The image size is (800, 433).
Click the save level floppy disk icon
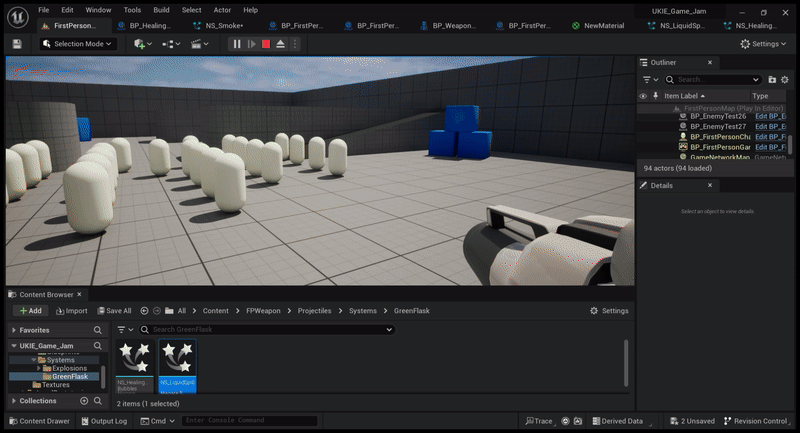(x=17, y=44)
